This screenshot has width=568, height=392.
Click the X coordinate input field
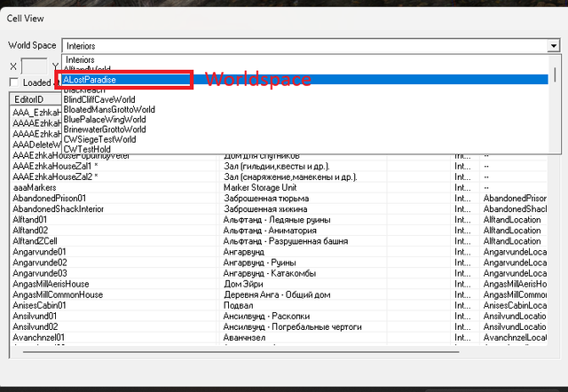coord(35,67)
